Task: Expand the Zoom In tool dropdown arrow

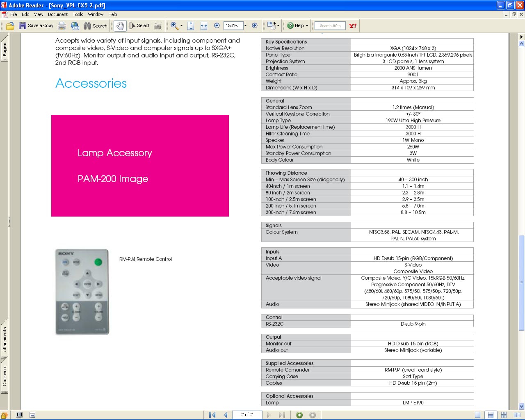Action: click(181, 26)
